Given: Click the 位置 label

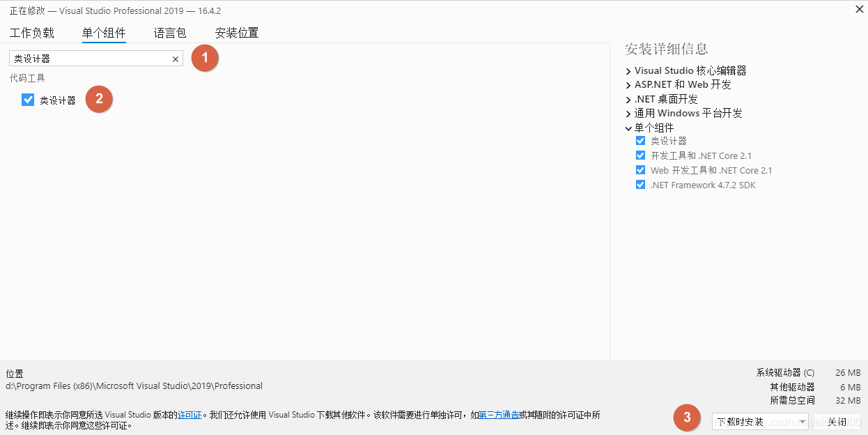Looking at the screenshot, I should pyautogui.click(x=15, y=374).
